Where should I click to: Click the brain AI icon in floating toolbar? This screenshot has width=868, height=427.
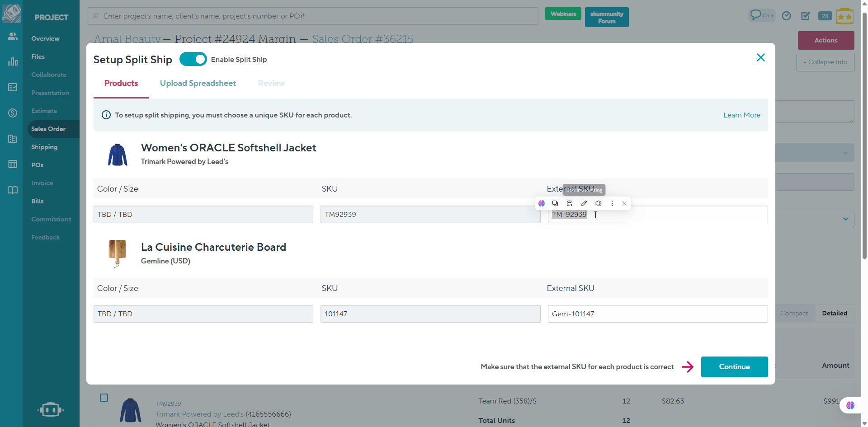tap(542, 203)
